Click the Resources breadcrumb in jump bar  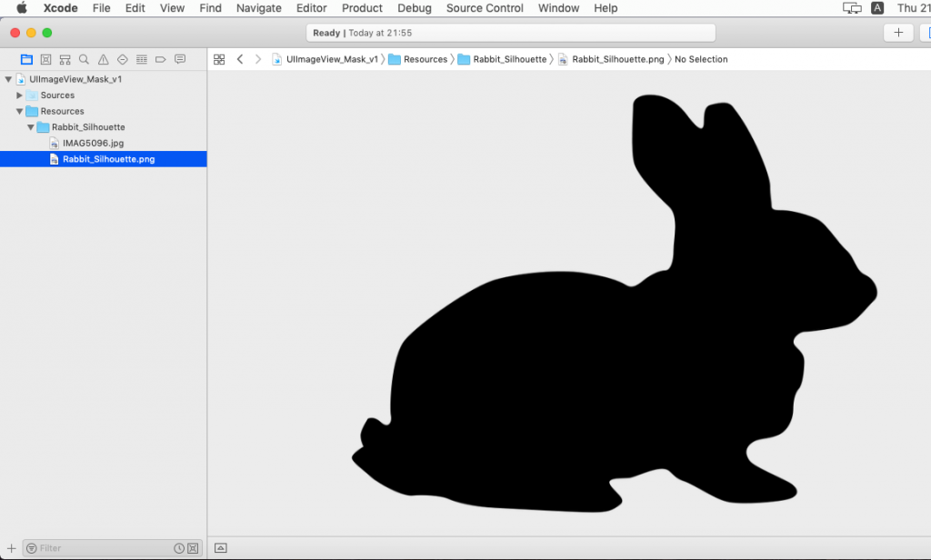coord(425,59)
